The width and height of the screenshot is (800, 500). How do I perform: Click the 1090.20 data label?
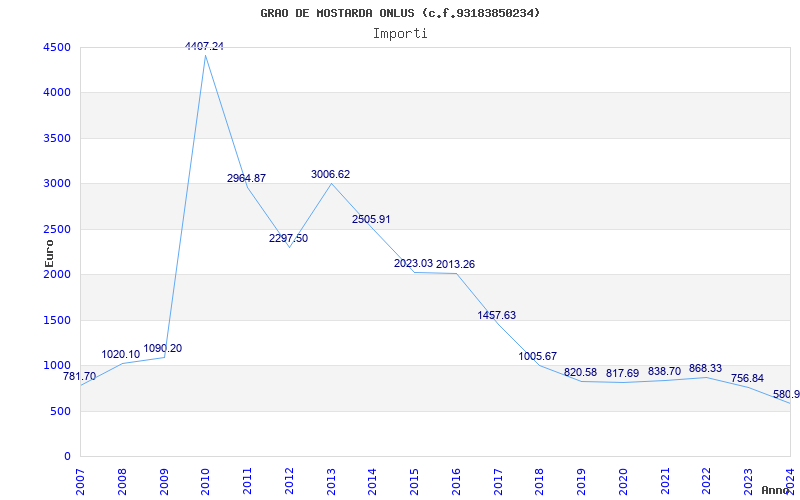click(163, 348)
